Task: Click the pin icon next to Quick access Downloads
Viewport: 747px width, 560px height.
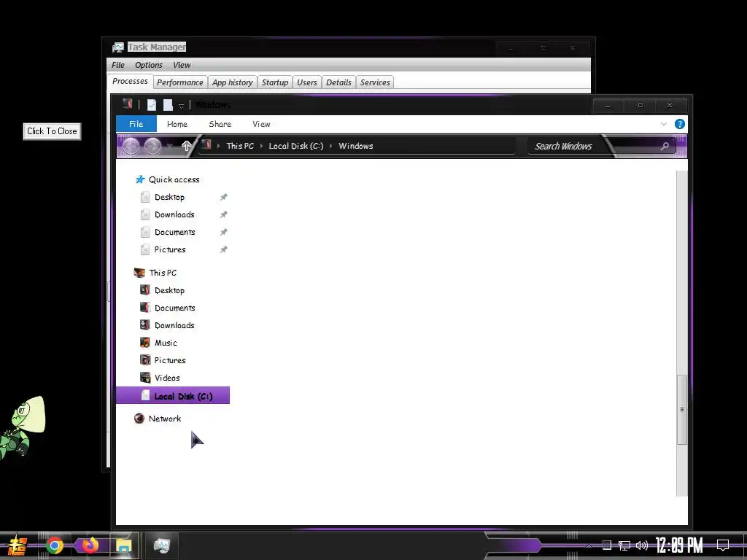Action: point(223,215)
